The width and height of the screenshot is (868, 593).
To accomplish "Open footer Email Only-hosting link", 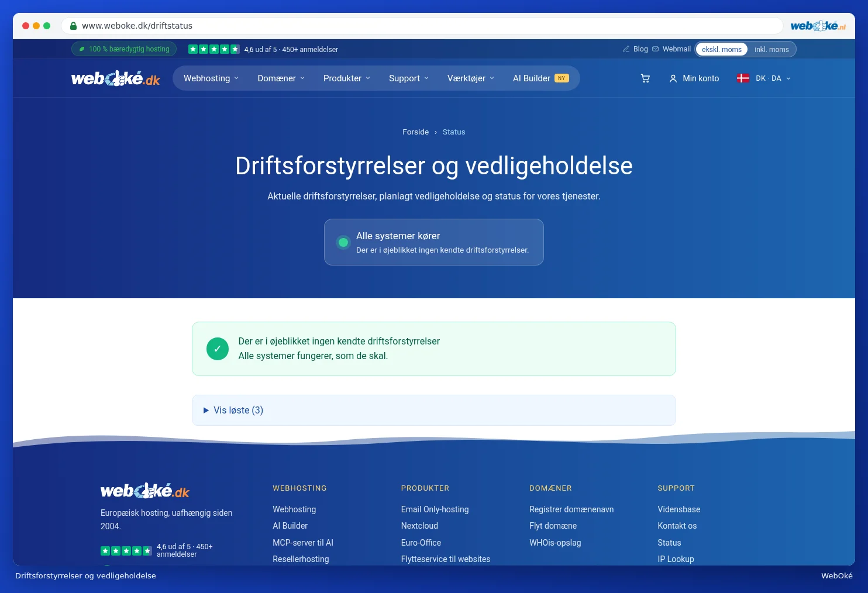I will (x=435, y=509).
